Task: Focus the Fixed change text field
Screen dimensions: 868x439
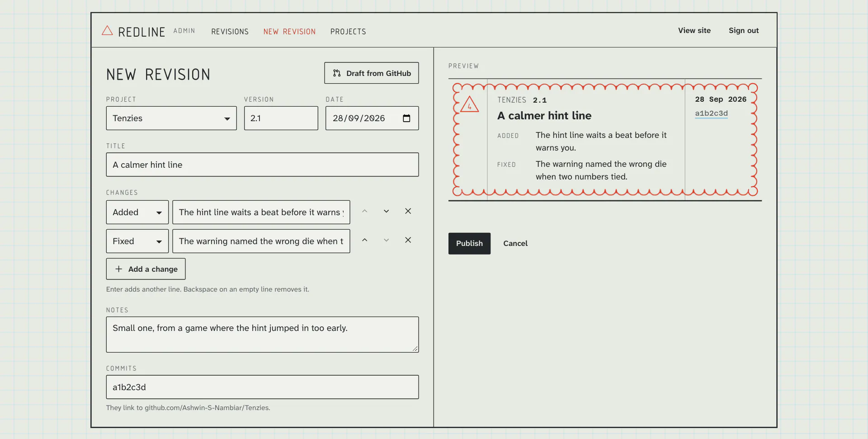Action: click(261, 241)
